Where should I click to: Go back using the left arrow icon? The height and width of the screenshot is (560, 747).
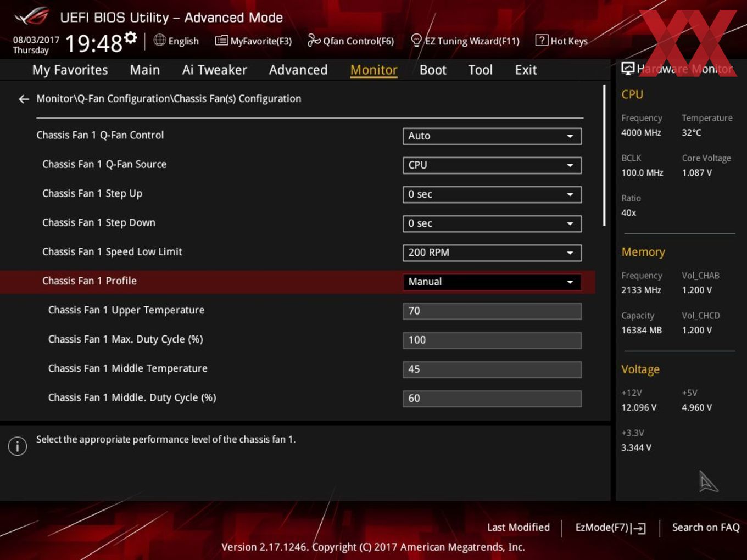coord(24,99)
